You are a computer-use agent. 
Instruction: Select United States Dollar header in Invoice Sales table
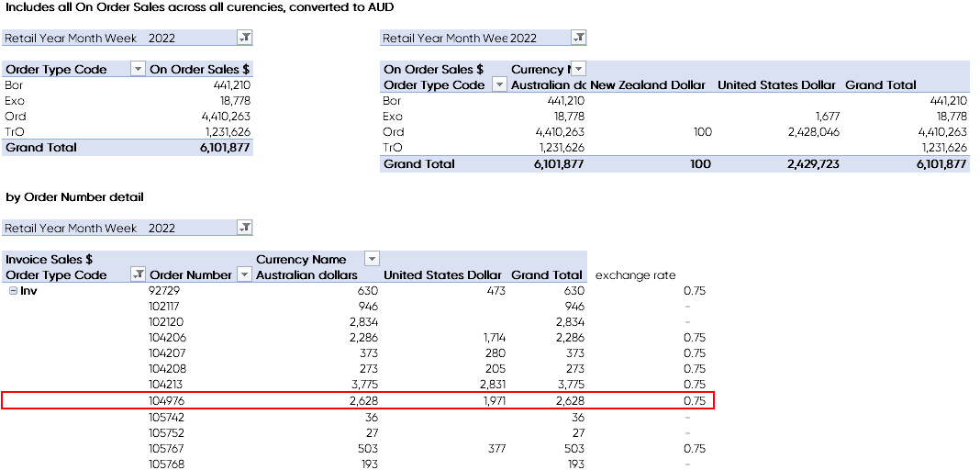tap(442, 274)
